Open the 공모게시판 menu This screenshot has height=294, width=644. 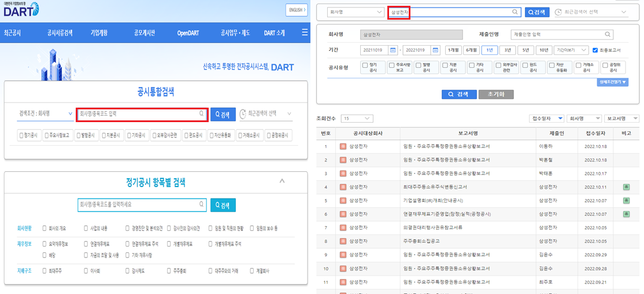tap(145, 33)
